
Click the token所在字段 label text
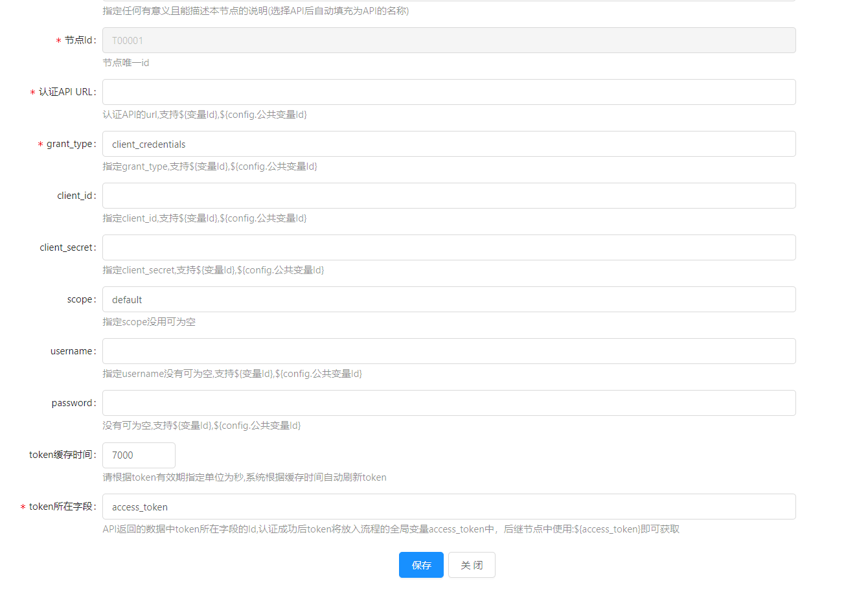61,507
